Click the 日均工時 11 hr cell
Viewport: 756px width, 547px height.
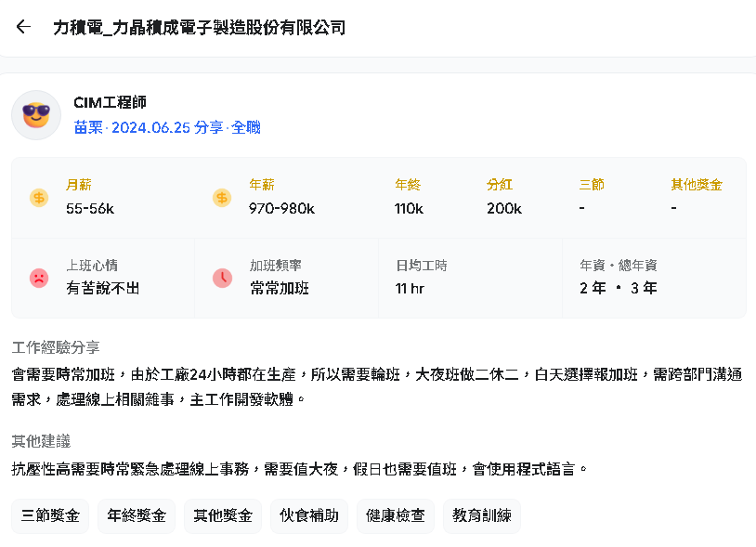(x=470, y=278)
